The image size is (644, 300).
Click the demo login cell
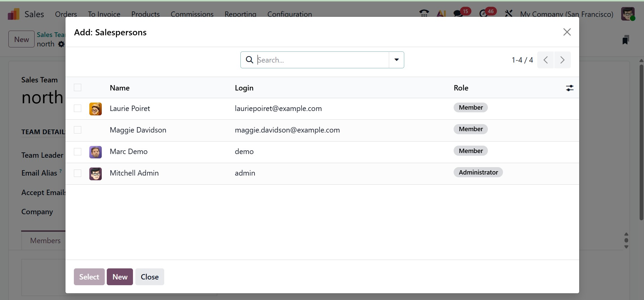pyautogui.click(x=244, y=151)
